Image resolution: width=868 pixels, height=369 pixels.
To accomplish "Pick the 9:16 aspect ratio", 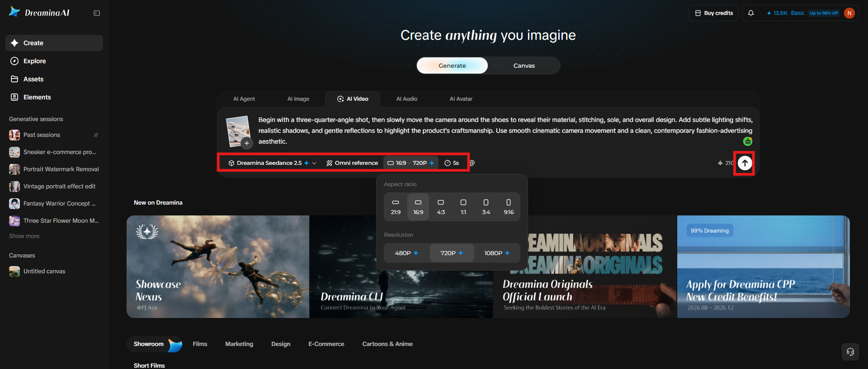I will (509, 207).
